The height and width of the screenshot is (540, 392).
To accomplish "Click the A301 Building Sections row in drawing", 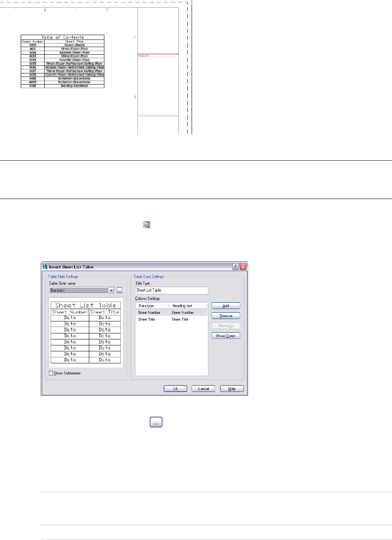I will click(63, 86).
